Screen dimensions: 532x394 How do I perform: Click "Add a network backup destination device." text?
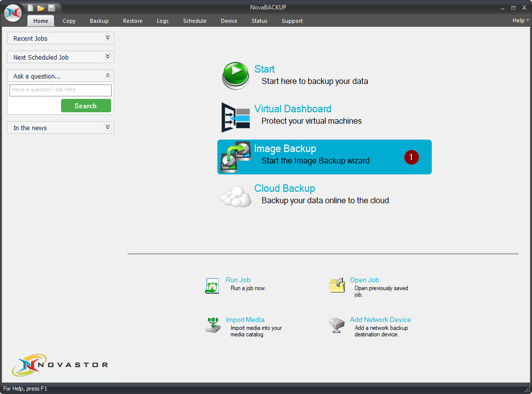point(381,331)
